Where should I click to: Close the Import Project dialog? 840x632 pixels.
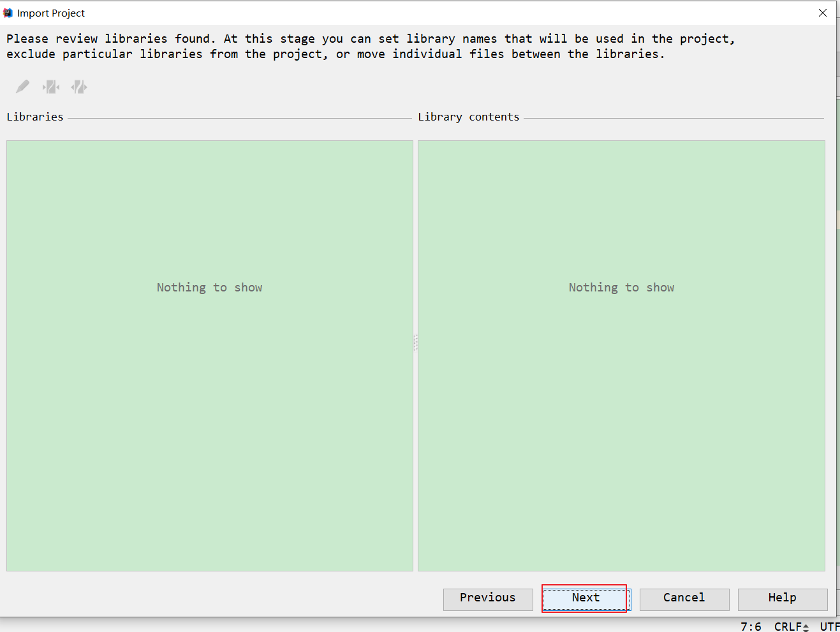(x=822, y=13)
